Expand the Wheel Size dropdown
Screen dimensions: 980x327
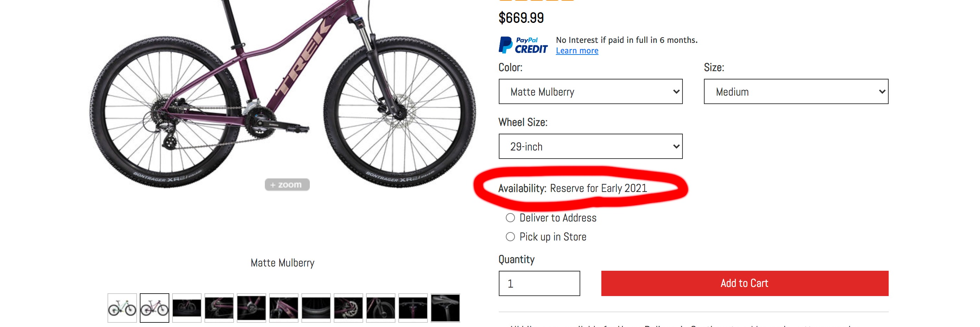[x=590, y=146]
